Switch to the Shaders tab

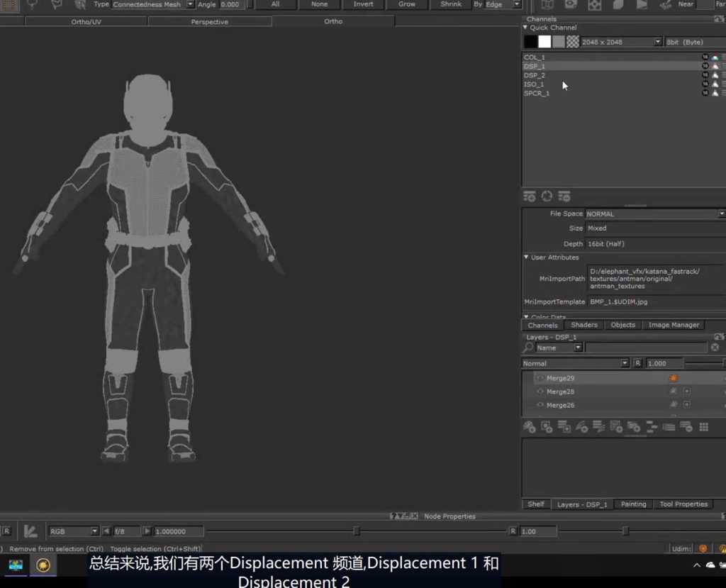tap(583, 325)
